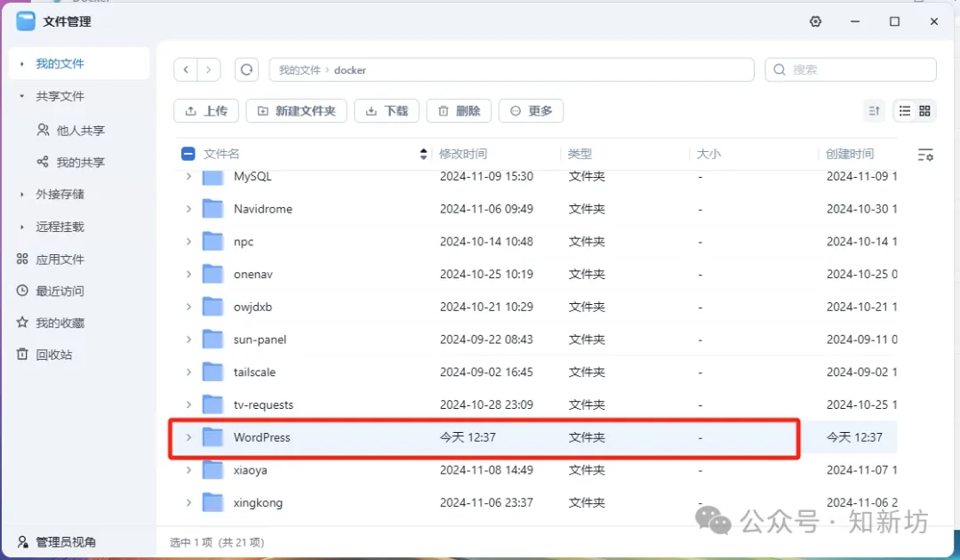Collapse 共享文件 section in sidebar
960x560 pixels.
[x=22, y=96]
